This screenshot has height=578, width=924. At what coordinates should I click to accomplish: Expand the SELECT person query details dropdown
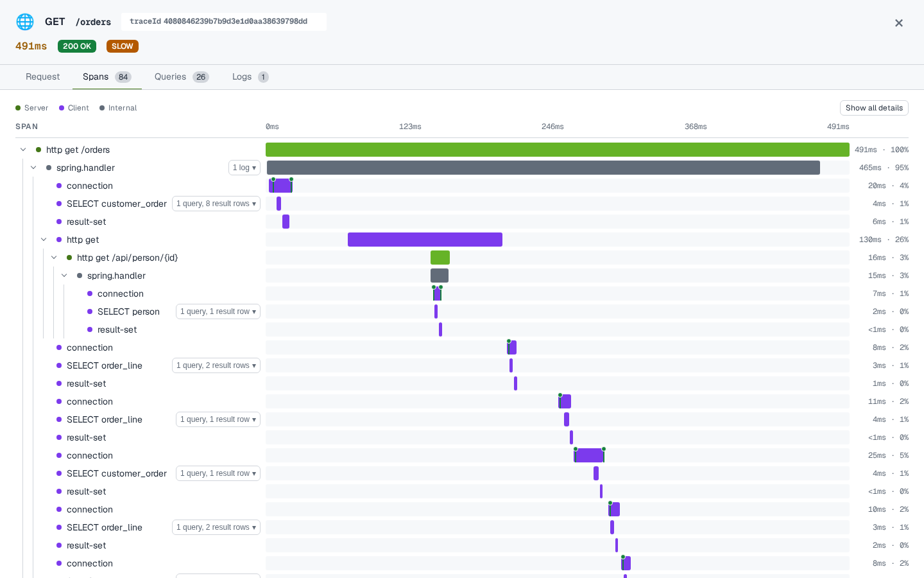218,311
